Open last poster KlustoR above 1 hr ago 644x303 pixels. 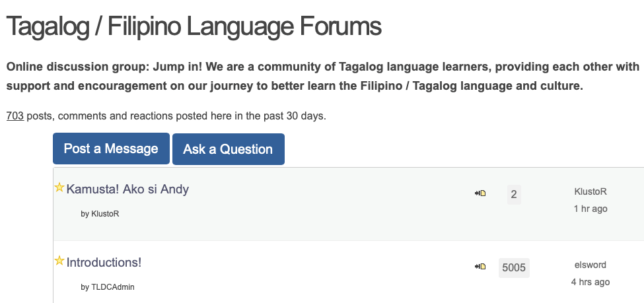pos(590,191)
